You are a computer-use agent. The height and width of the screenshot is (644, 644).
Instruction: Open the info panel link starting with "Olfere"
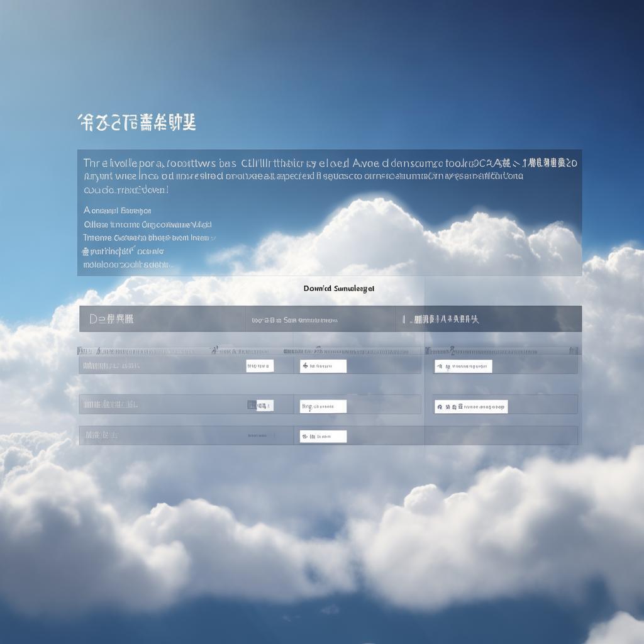148,225
